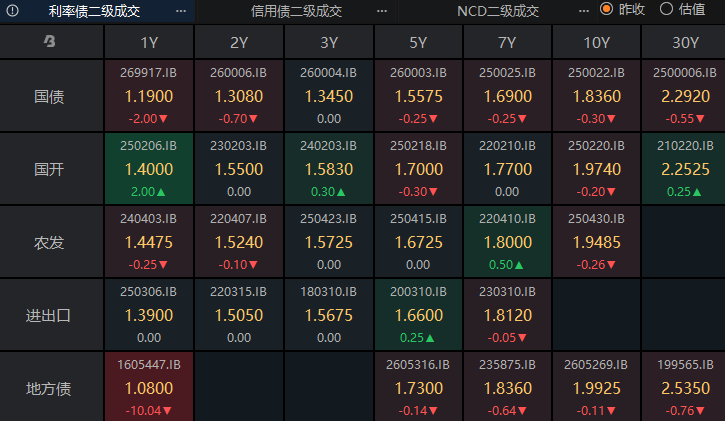
Task: Open bond 250025.IB cell
Action: (507, 96)
